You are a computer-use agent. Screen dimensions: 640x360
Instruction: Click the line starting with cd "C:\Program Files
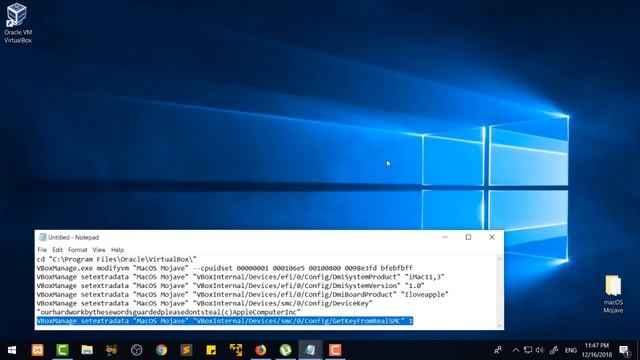[117, 259]
